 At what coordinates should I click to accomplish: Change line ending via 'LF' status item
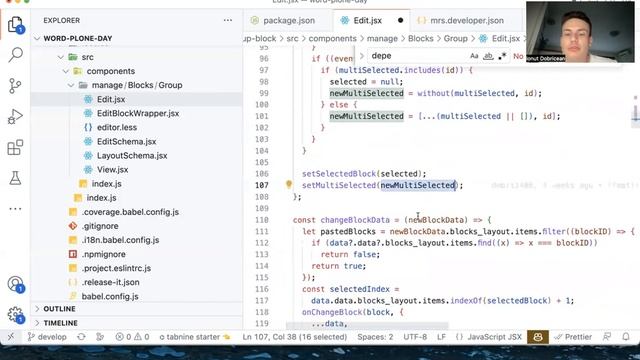click(441, 337)
